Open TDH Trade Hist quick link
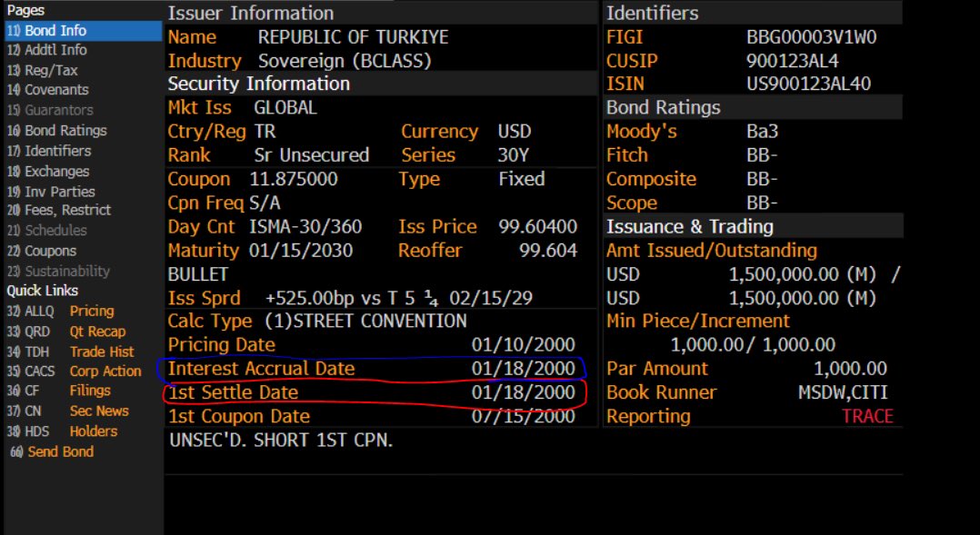The width and height of the screenshot is (980, 535). (70, 352)
